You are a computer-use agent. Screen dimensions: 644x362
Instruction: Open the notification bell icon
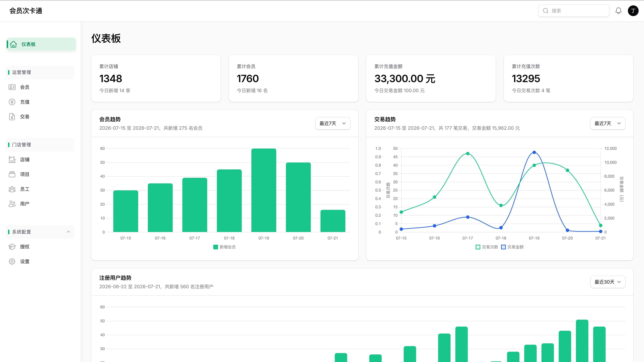(618, 11)
